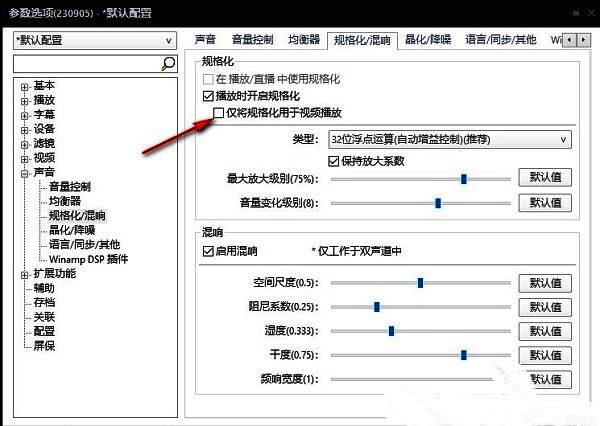Screen dimensions: 600x426
Task: Expand the 扩展功能 tree node
Action: 24,275
